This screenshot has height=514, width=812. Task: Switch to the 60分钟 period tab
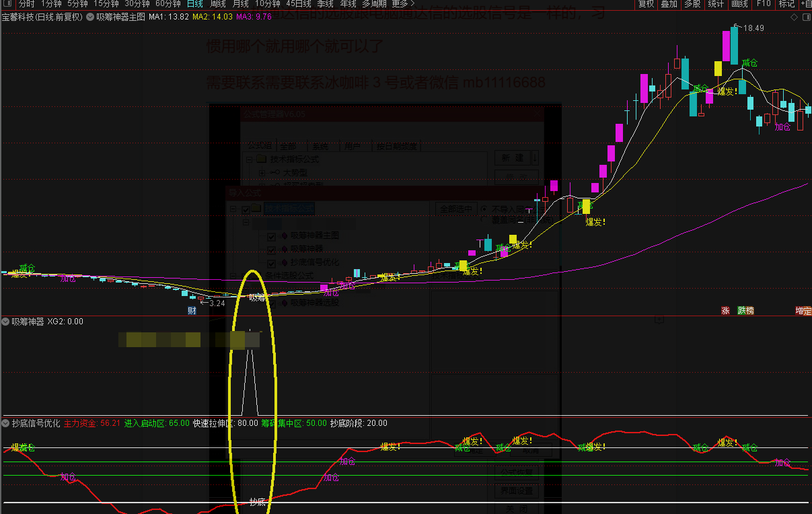(168, 4)
